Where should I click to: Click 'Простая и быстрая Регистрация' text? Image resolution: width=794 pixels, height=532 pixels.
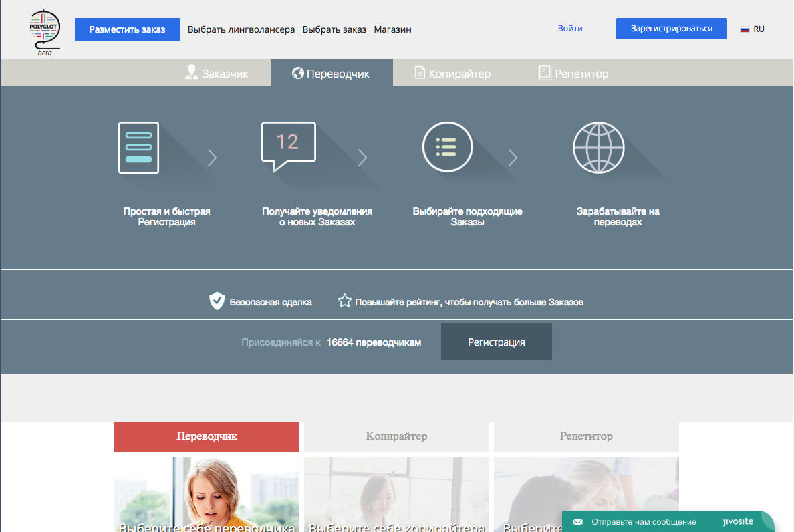click(x=166, y=217)
